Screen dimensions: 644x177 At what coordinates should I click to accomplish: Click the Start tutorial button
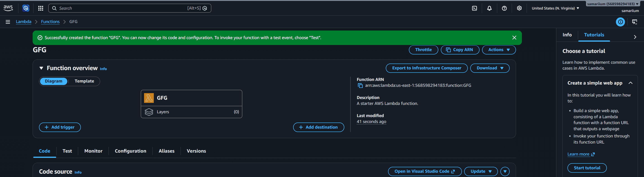(x=587, y=168)
